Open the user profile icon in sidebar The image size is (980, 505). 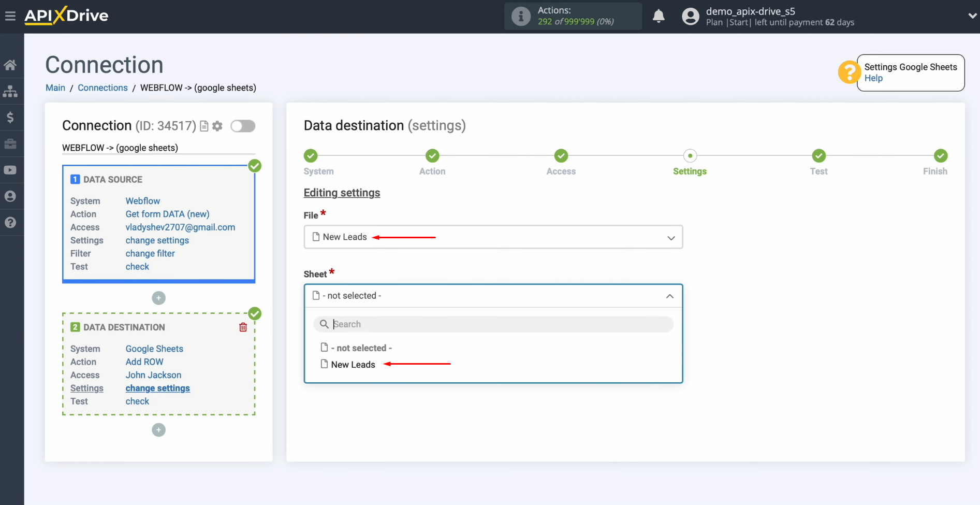(x=11, y=196)
